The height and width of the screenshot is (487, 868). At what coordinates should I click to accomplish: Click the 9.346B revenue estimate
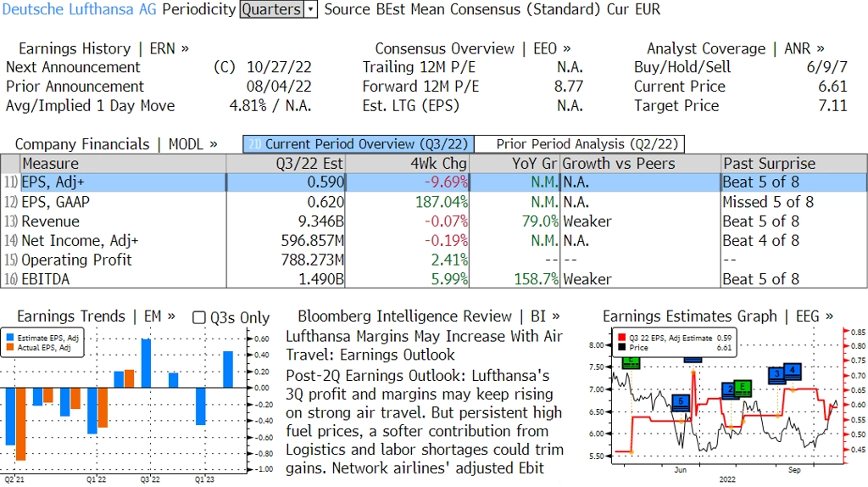[321, 221]
